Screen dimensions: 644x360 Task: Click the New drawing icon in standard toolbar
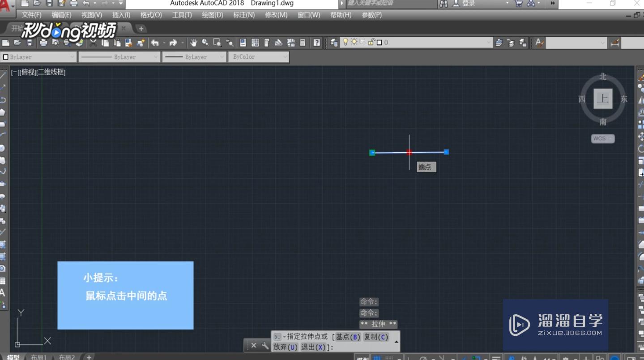6,43
